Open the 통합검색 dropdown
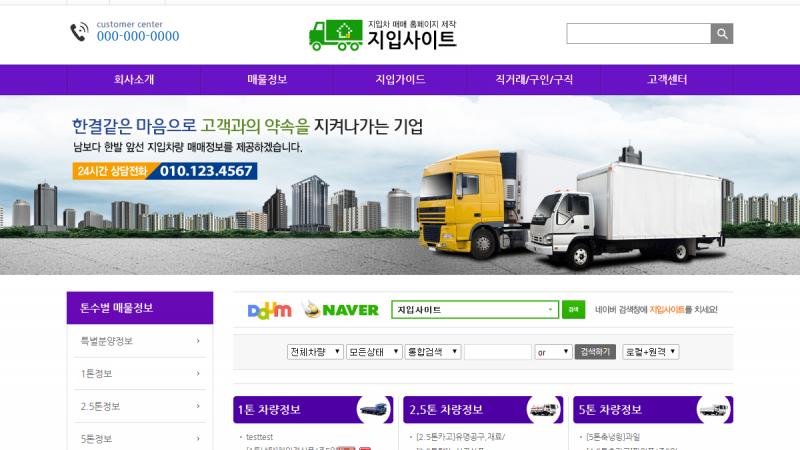 432,352
